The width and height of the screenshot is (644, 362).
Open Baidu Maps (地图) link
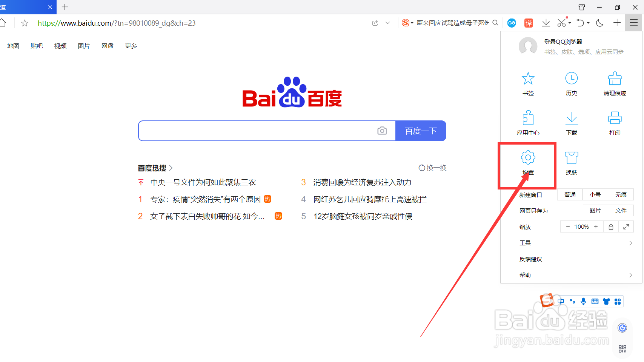[x=13, y=46]
